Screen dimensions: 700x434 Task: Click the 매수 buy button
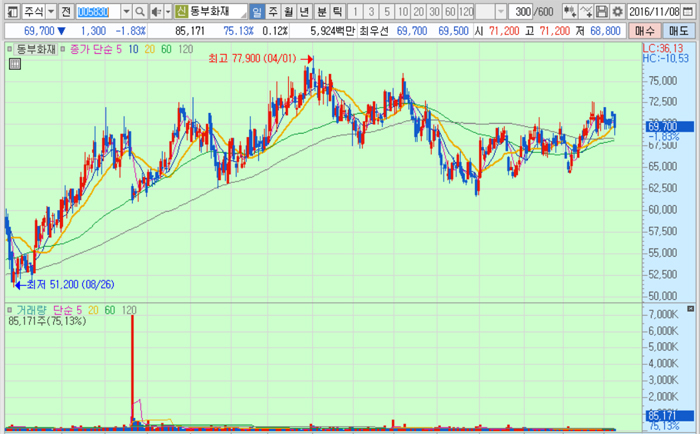pos(646,31)
